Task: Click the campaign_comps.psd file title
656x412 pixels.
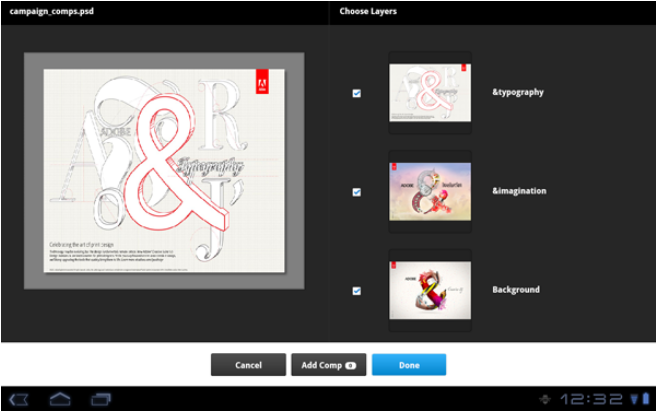Action: [x=51, y=11]
